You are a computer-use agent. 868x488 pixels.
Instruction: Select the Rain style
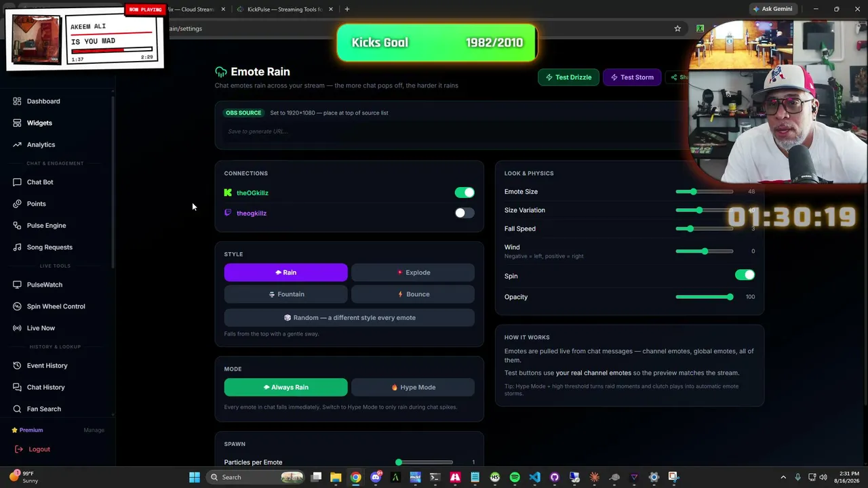(286, 272)
